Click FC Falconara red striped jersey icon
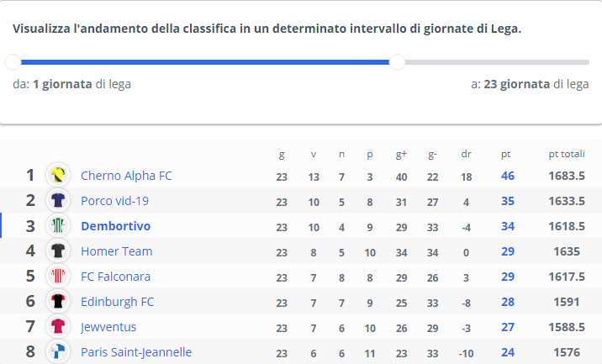The width and height of the screenshot is (602, 364). pos(58,276)
